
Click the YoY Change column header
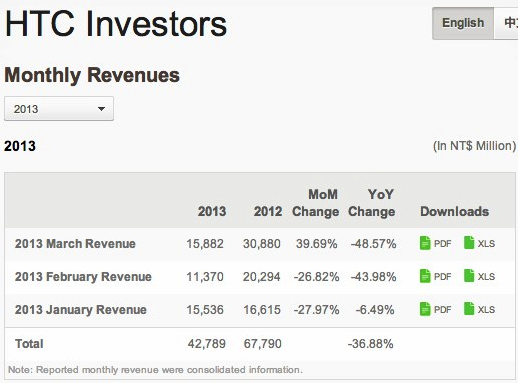click(372, 203)
